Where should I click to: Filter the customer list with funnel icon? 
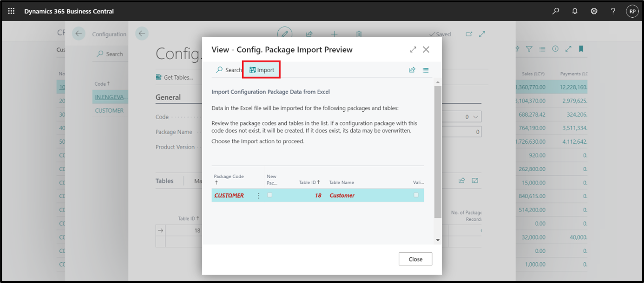[529, 48]
